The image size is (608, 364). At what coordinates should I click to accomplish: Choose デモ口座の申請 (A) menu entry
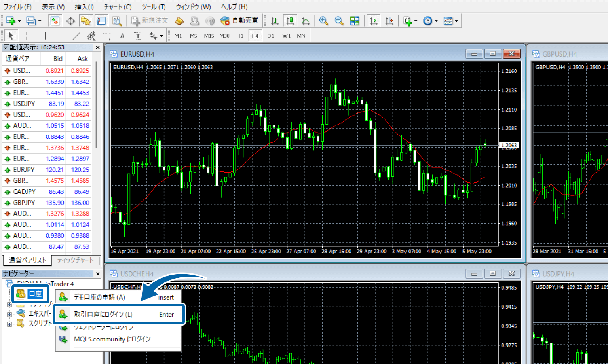[119, 297]
